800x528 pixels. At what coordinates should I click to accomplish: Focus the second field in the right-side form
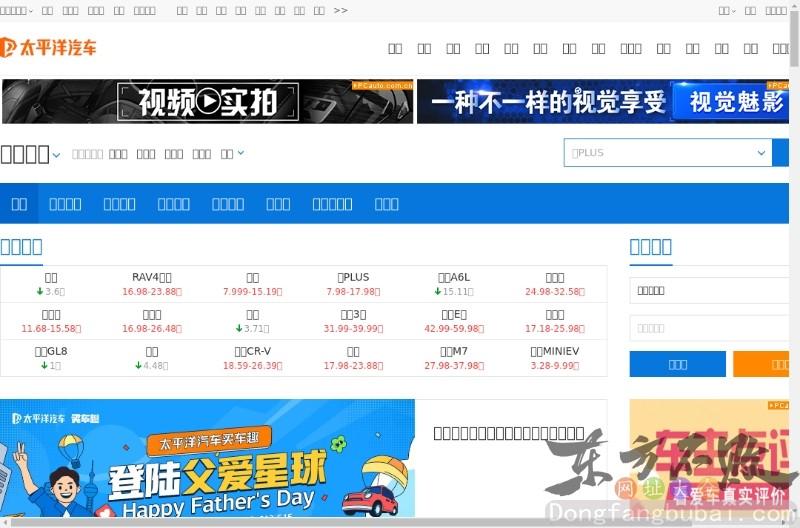coord(709,328)
